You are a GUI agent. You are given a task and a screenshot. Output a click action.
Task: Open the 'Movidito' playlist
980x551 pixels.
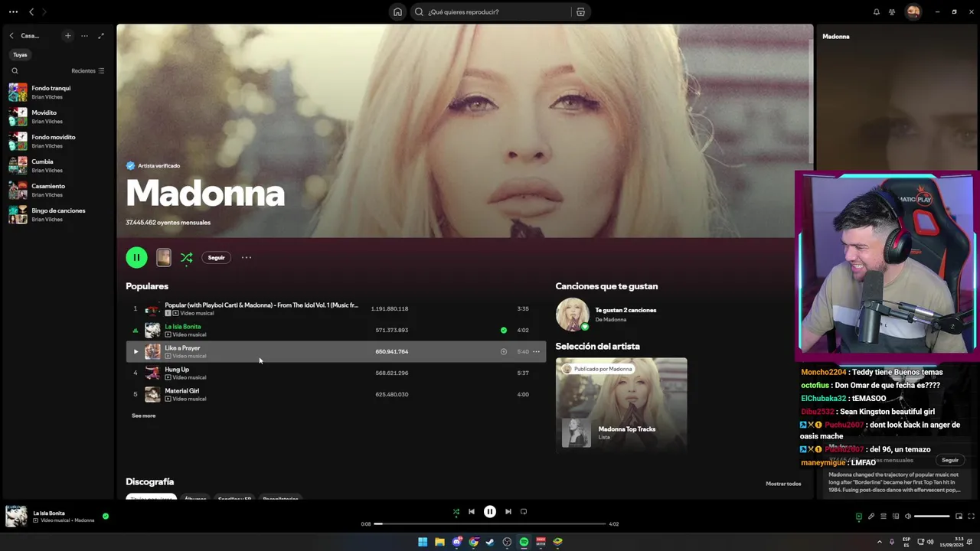click(x=57, y=116)
